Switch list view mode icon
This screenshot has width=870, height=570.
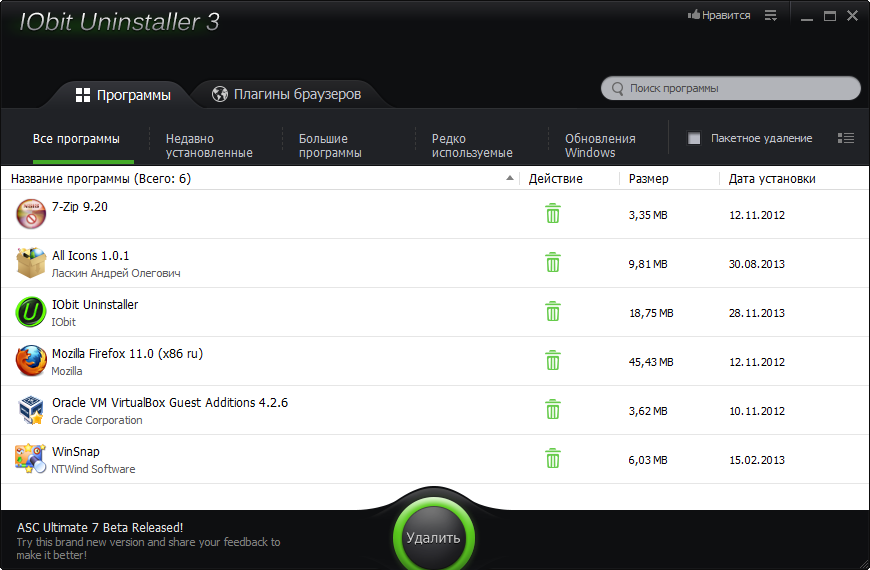[846, 138]
